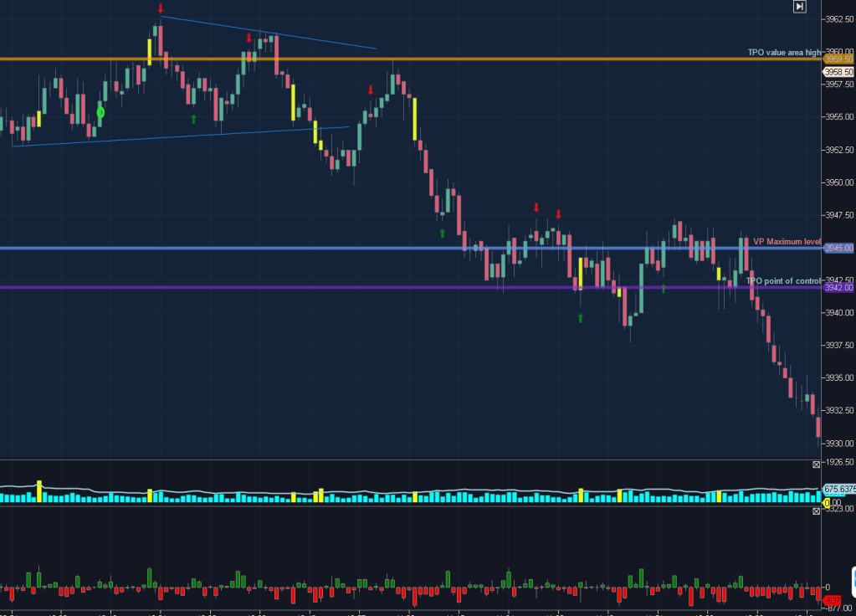
Task: Click the "TPO value area high" label
Action: (x=784, y=52)
